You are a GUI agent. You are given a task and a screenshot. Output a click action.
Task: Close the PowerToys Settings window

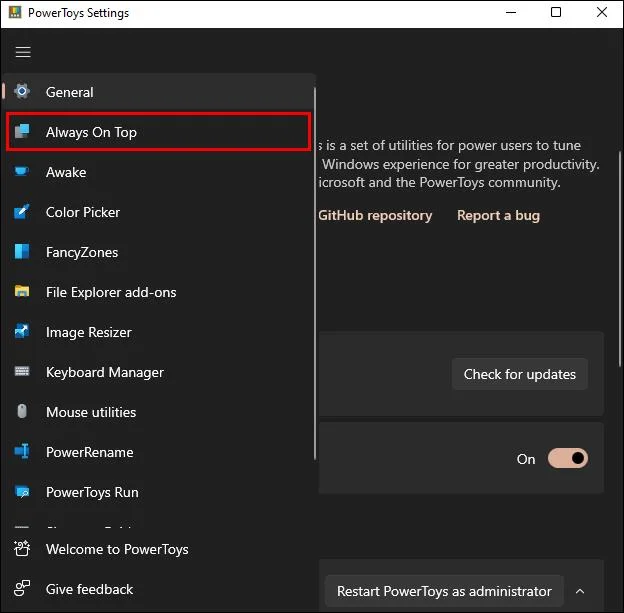[x=602, y=12]
